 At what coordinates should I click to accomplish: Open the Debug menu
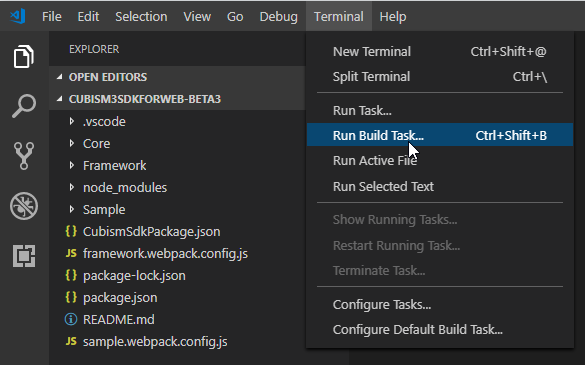[278, 16]
